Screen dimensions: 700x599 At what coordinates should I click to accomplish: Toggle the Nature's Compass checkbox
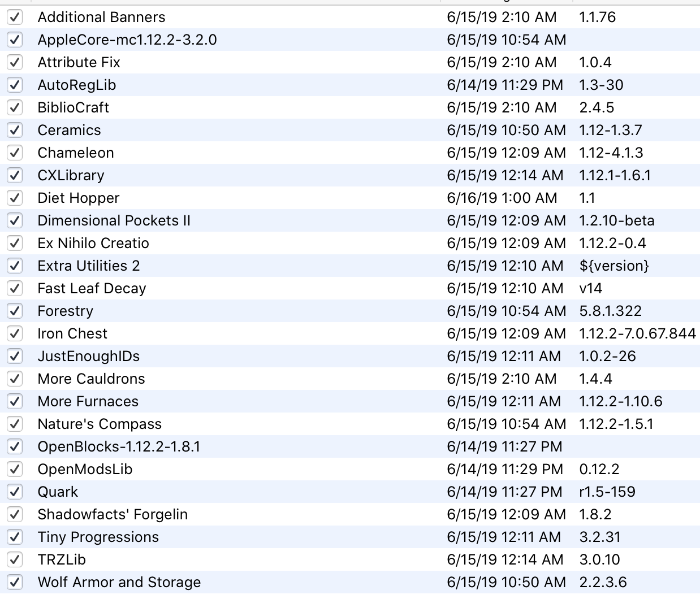coord(15,424)
